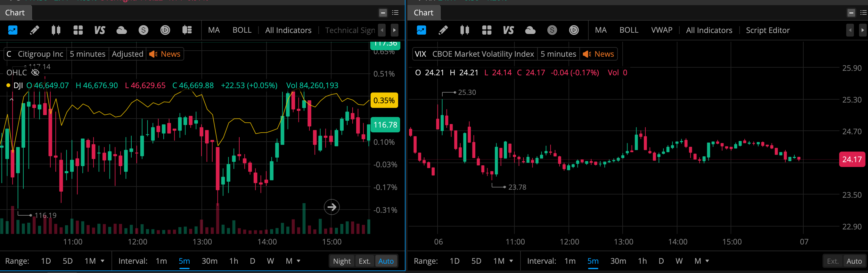The width and height of the screenshot is (868, 273).
Task: Open the Adjusted price setting in Citigroup chart
Action: (127, 54)
